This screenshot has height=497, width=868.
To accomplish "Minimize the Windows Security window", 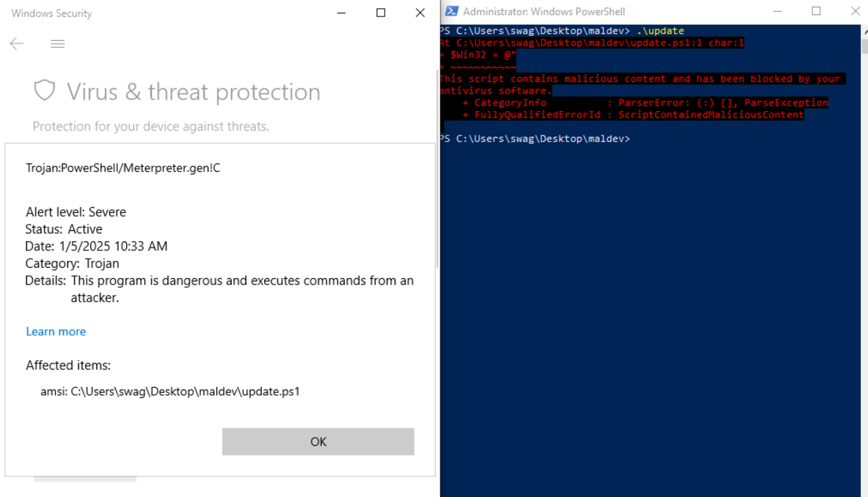I will (x=341, y=13).
